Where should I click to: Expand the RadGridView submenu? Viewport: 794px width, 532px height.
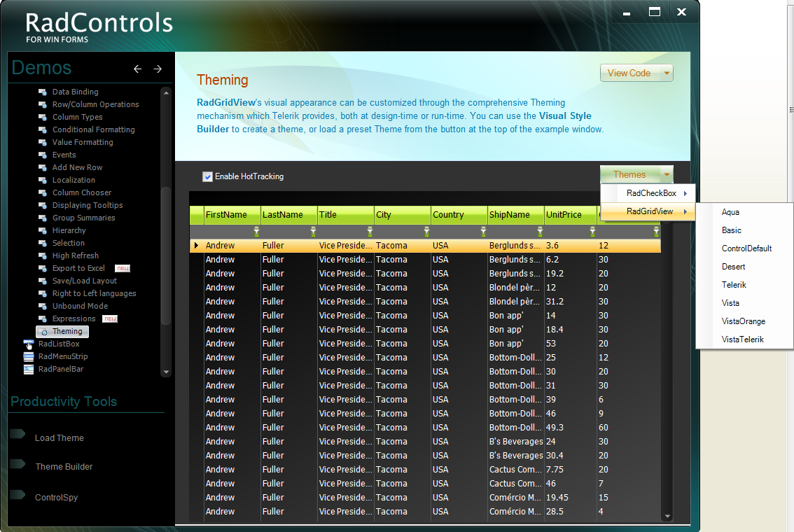[x=648, y=211]
